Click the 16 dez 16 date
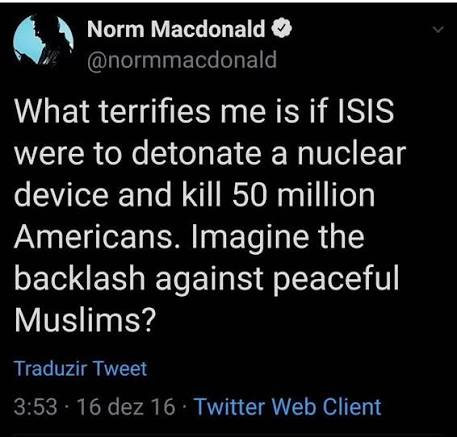 pyautogui.click(x=126, y=407)
